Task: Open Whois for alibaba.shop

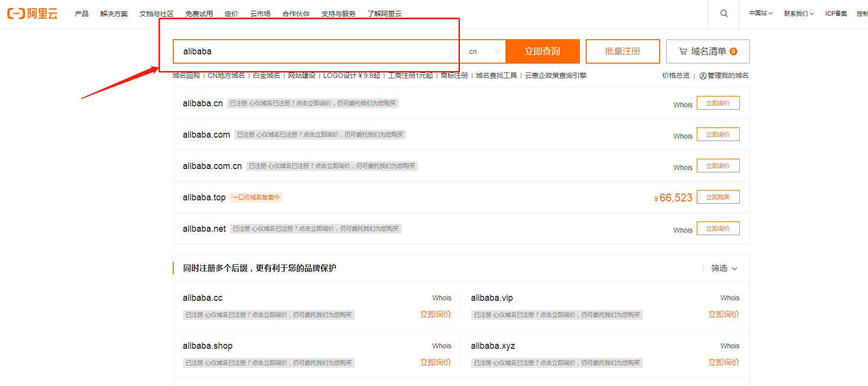Action: pos(442,346)
